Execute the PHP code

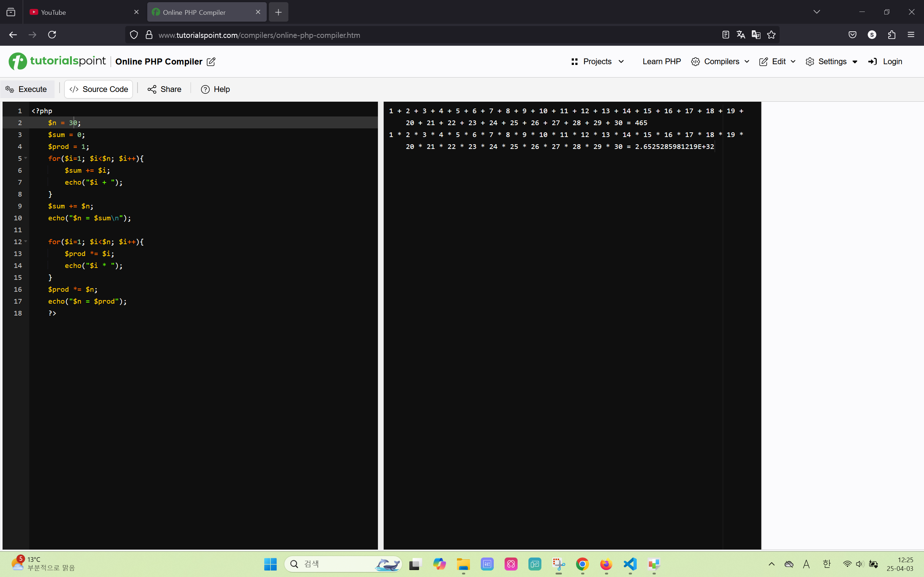pyautogui.click(x=27, y=89)
